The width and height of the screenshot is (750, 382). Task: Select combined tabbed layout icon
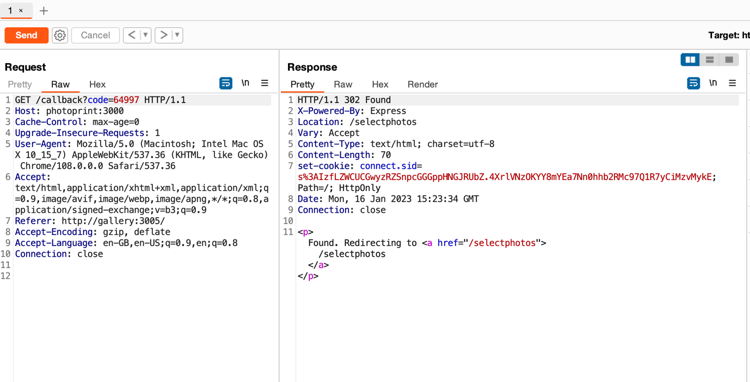click(729, 60)
